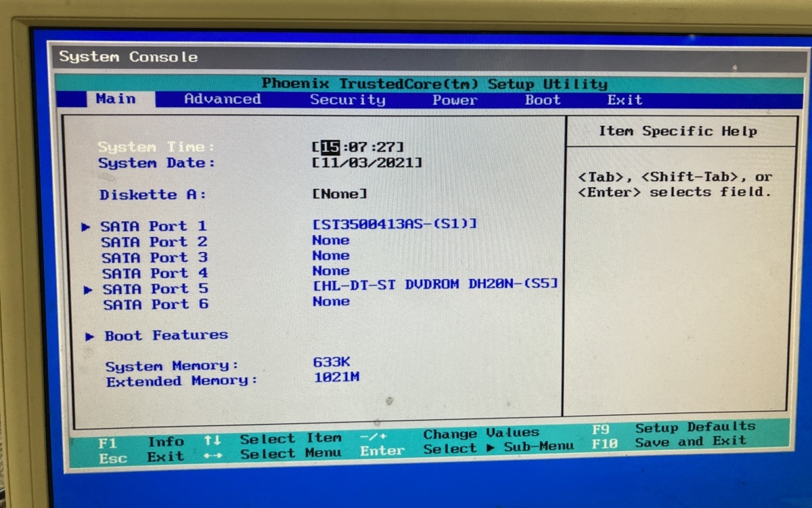Go to the Power tab
The width and height of the screenshot is (812, 508).
pyautogui.click(x=455, y=100)
